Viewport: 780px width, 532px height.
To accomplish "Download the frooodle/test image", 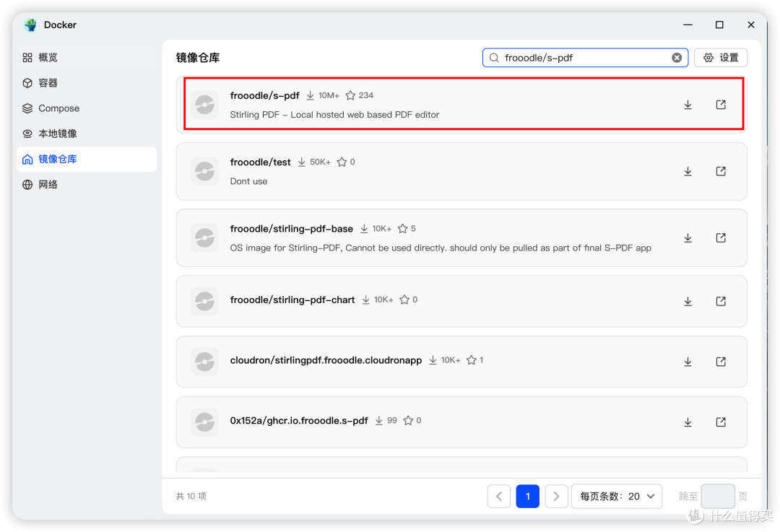I will (688, 172).
